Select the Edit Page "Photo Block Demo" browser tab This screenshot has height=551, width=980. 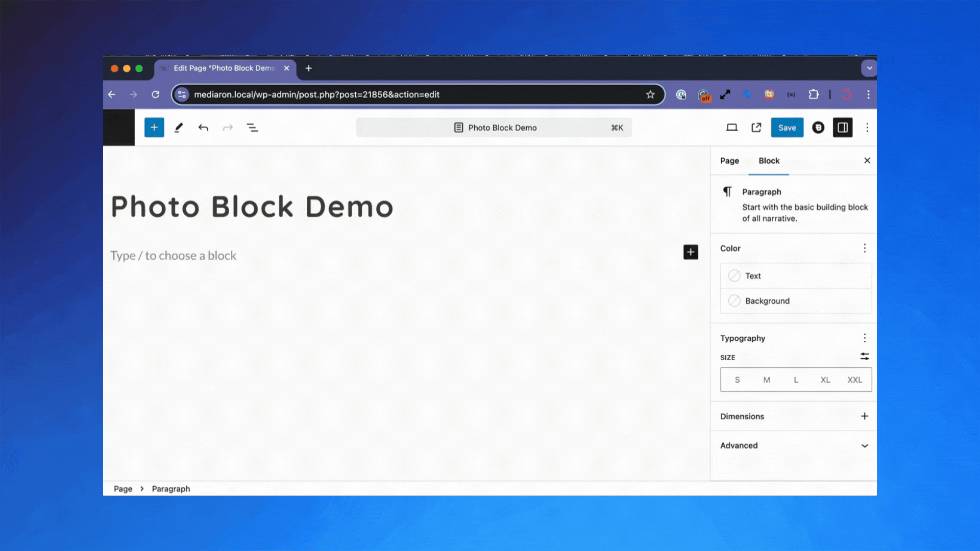pos(225,68)
